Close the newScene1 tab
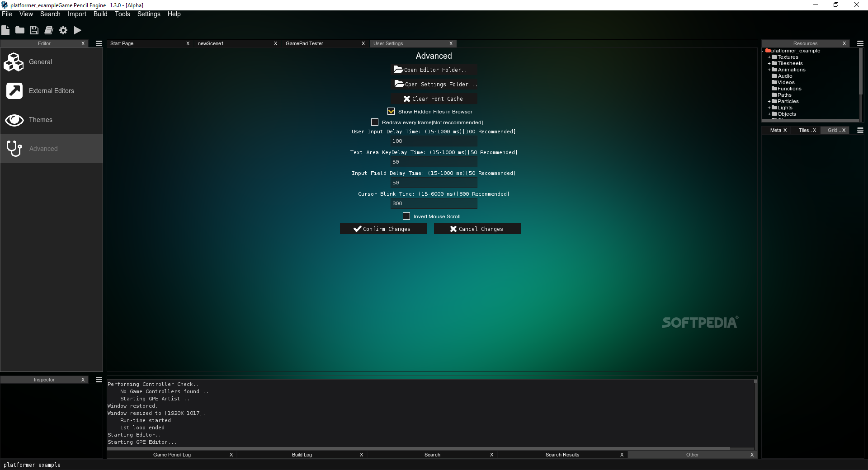The height and width of the screenshot is (470, 868). click(x=276, y=43)
